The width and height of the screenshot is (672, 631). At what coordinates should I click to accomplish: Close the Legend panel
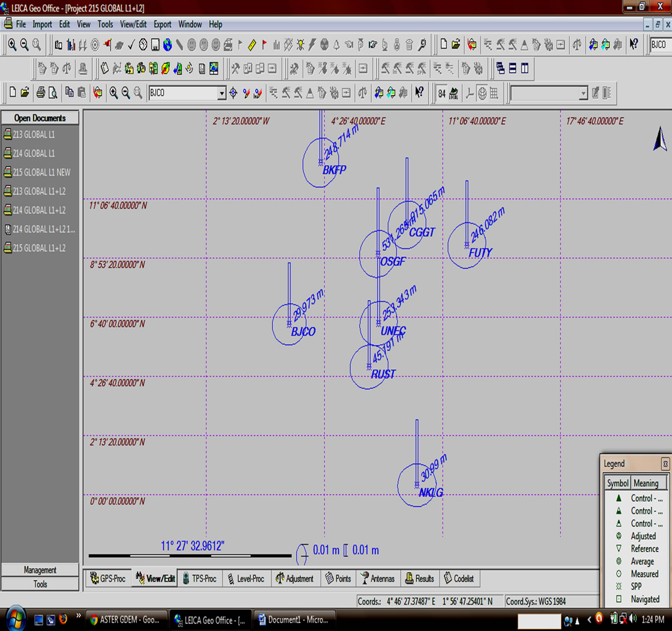pyautogui.click(x=665, y=464)
